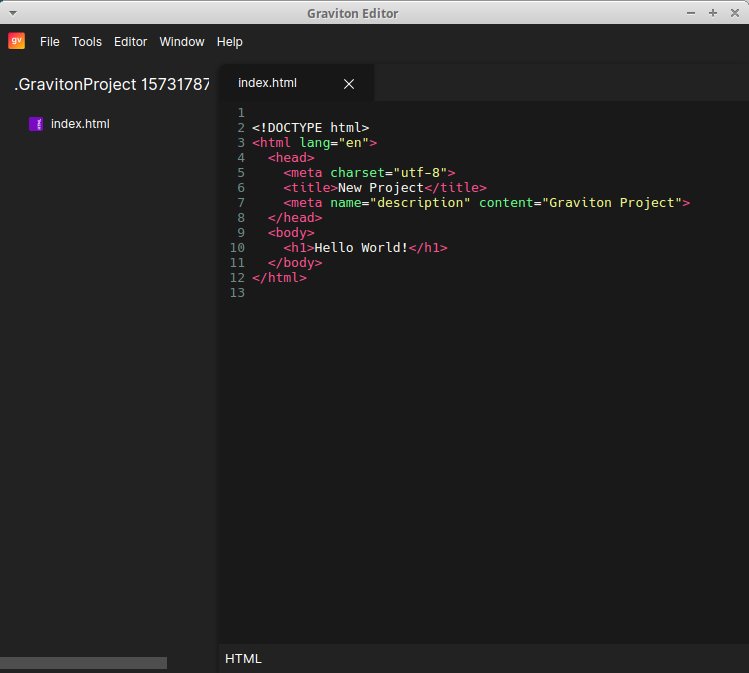This screenshot has width=749, height=673.
Task: Click the DOCTYPE html line of code
Action: click(x=310, y=128)
